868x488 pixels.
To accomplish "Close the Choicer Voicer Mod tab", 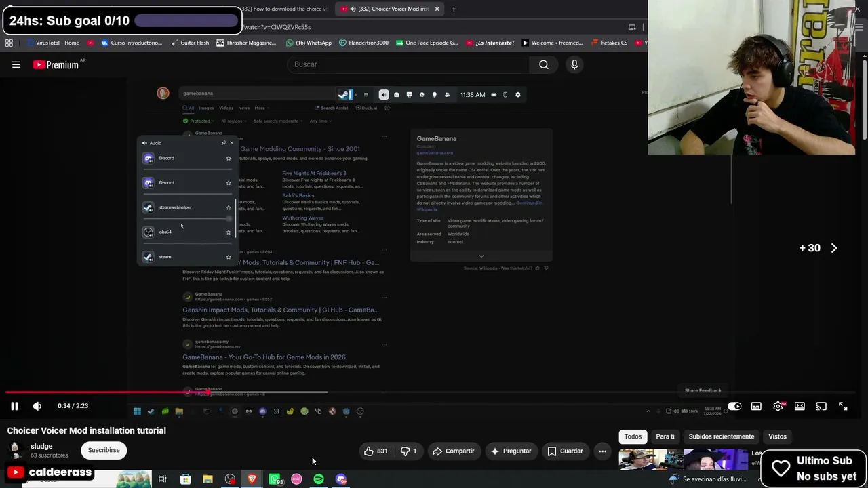I will point(437,9).
